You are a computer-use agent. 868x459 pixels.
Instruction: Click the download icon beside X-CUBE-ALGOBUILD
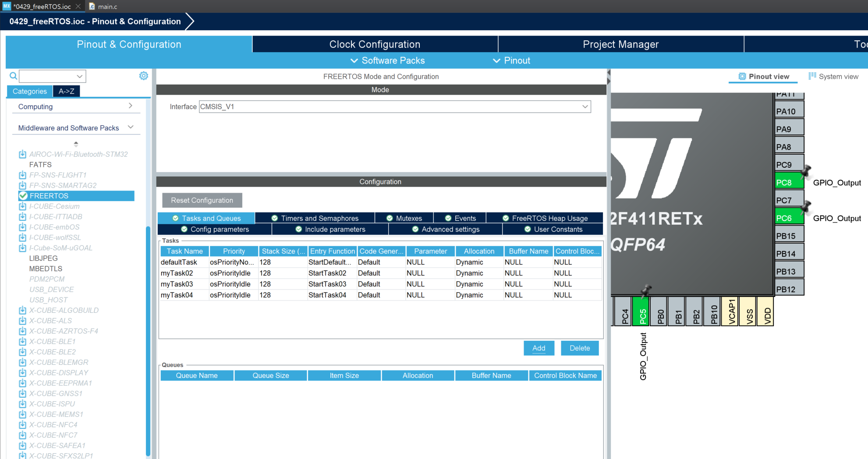point(22,310)
